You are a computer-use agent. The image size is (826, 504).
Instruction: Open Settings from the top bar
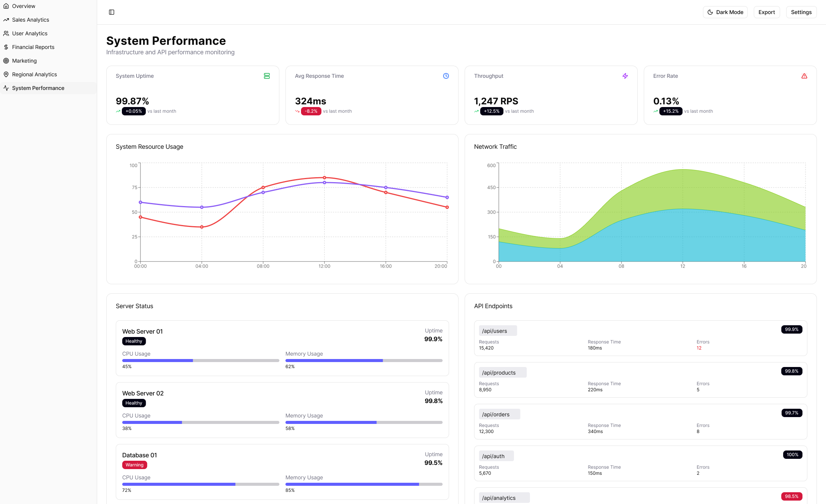coord(801,12)
